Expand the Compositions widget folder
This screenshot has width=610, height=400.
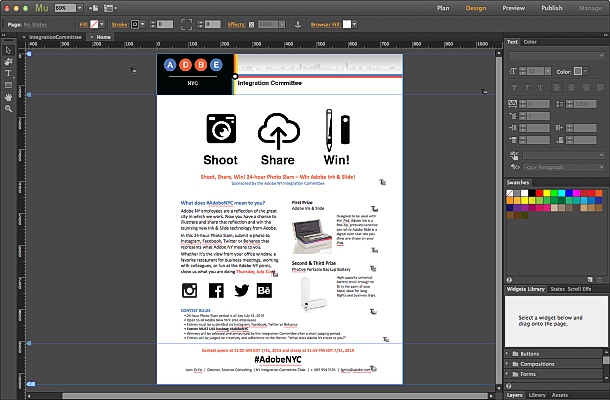click(x=507, y=364)
